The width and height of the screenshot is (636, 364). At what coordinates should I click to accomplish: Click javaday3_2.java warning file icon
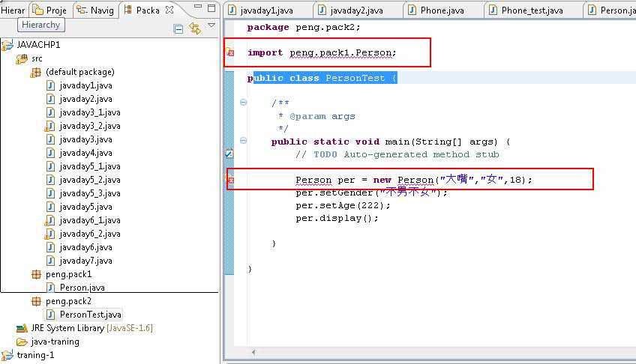(x=50, y=127)
